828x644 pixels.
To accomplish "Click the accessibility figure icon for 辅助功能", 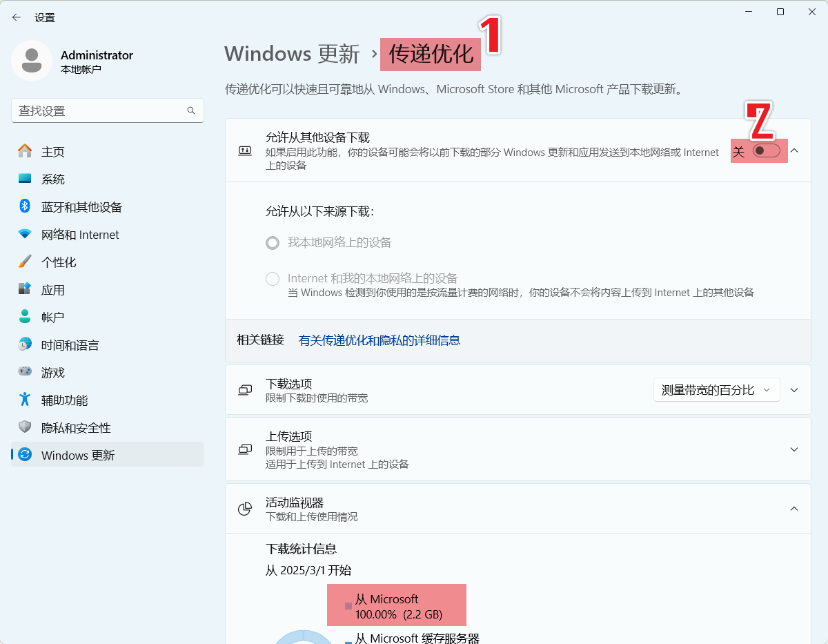I will [25, 400].
